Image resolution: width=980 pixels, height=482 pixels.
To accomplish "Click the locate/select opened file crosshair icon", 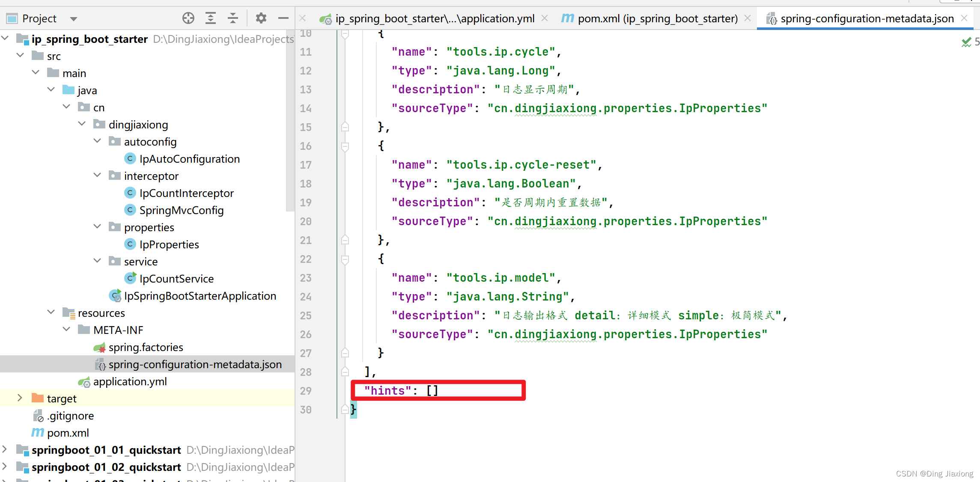I will (188, 18).
